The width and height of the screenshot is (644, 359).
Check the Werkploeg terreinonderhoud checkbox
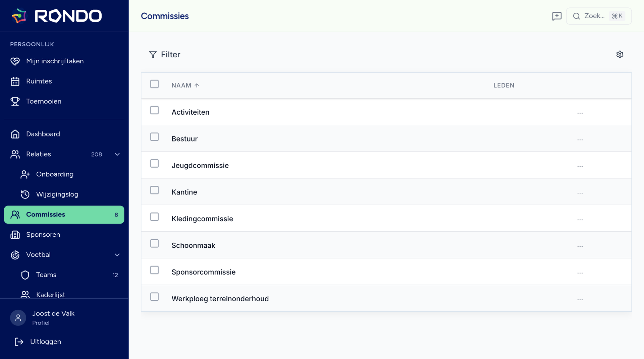pos(154,297)
